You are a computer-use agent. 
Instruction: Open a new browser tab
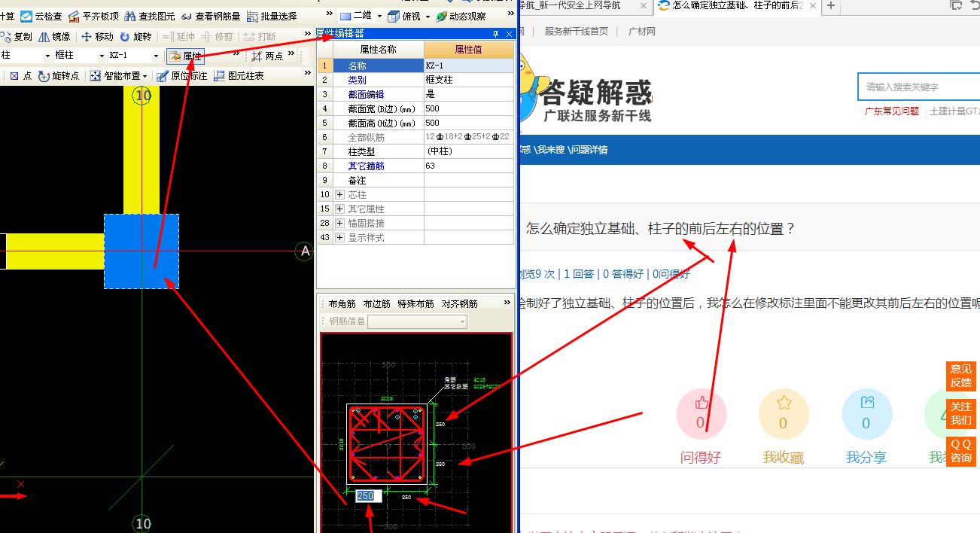pyautogui.click(x=831, y=6)
